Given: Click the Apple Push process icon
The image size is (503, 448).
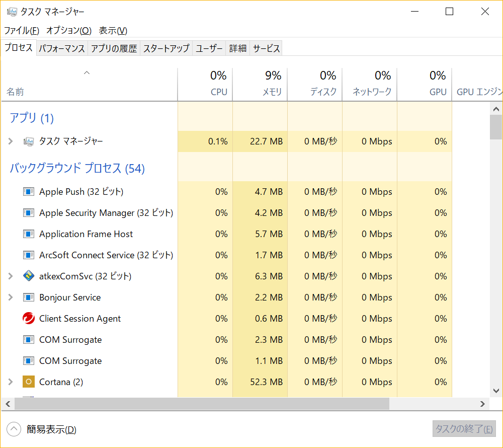Looking at the screenshot, I should click(29, 192).
